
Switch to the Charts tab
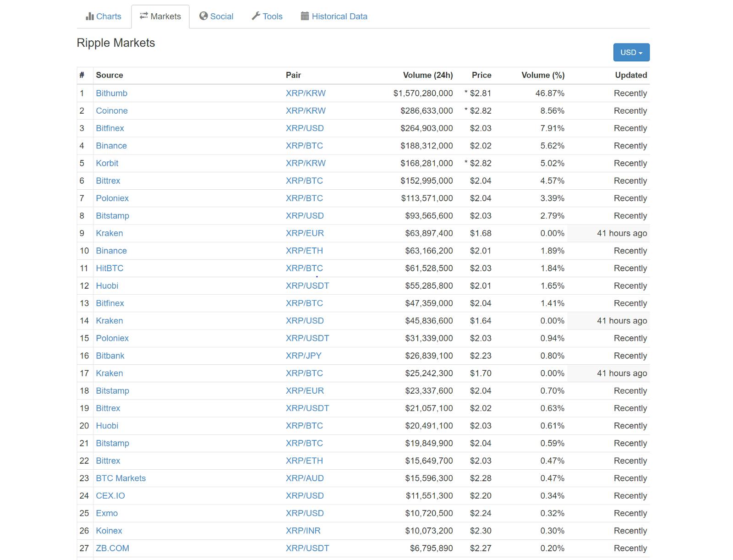108,16
